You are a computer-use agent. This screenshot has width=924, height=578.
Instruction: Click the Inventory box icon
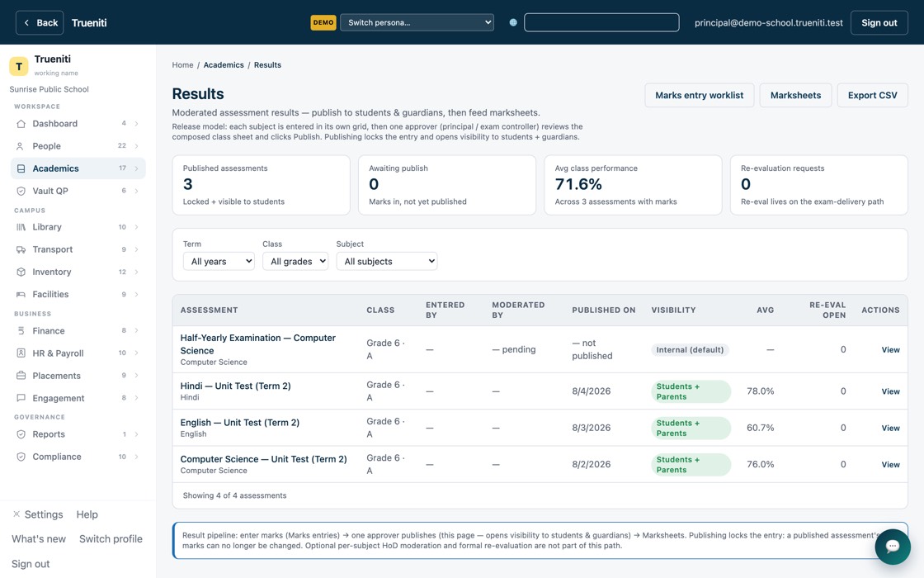(x=21, y=272)
